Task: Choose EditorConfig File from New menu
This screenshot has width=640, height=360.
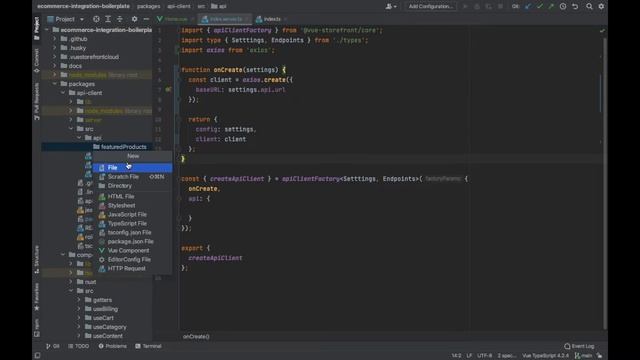Action: point(132,259)
